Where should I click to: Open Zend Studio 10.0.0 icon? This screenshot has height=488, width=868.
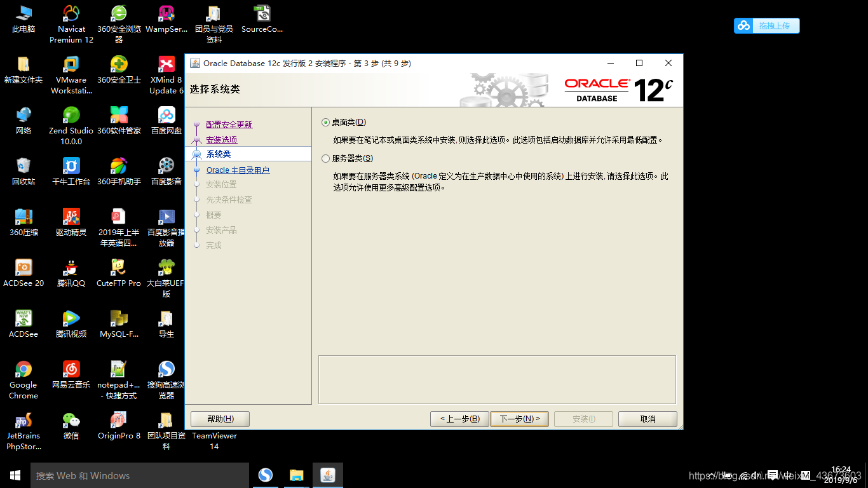71,126
